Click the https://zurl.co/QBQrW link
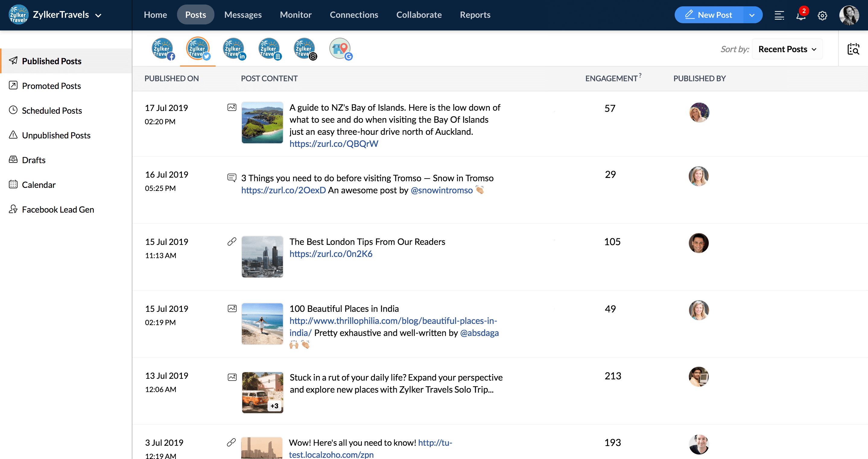This screenshot has height=459, width=868. click(x=334, y=144)
